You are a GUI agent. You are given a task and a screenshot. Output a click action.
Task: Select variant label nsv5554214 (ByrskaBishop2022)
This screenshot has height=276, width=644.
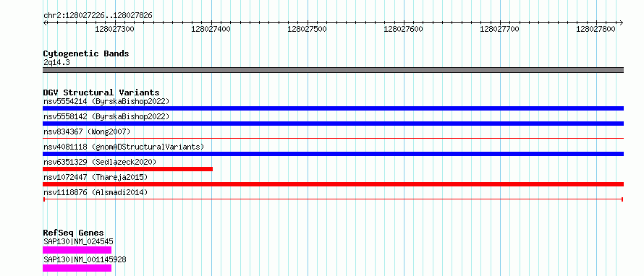click(106, 101)
